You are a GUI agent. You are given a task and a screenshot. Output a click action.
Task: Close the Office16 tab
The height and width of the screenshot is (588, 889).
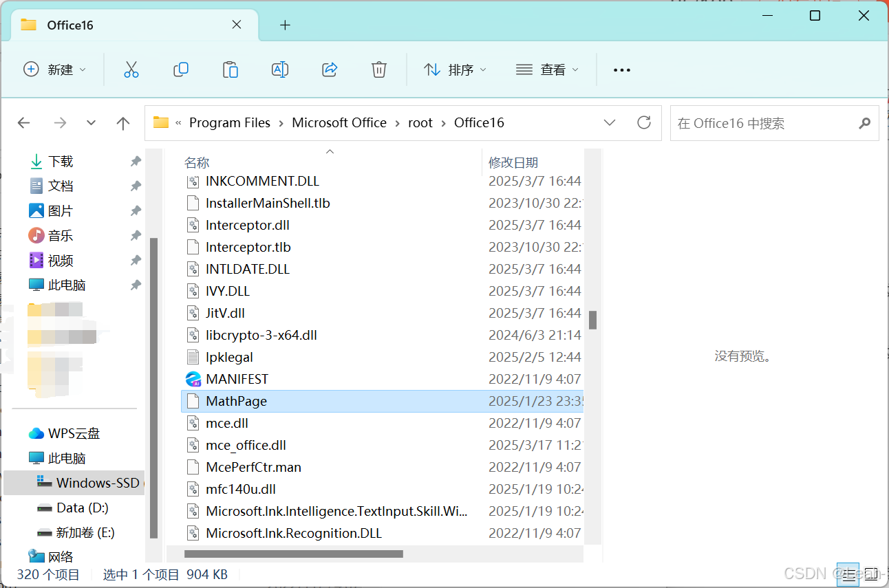[237, 25]
